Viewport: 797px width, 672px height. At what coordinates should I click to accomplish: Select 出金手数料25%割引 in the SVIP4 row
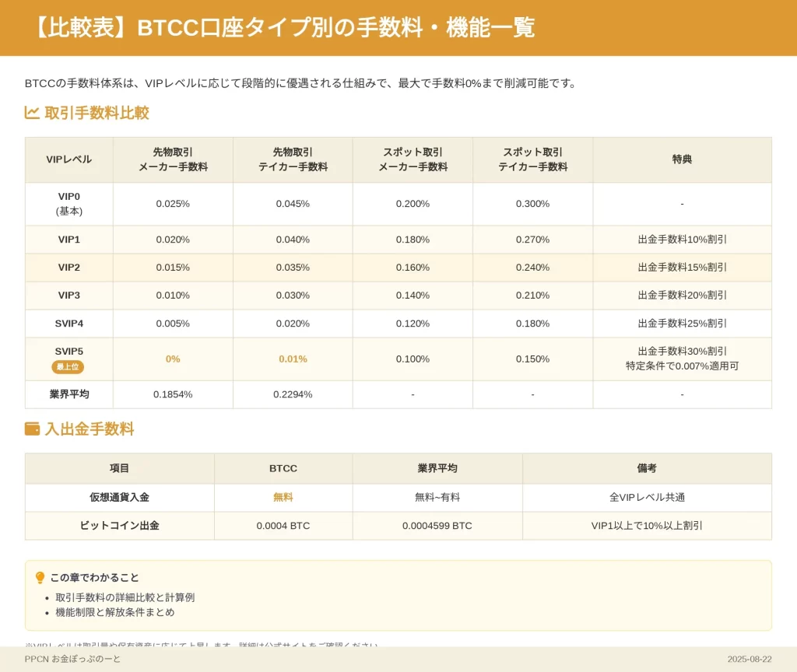[x=682, y=323]
